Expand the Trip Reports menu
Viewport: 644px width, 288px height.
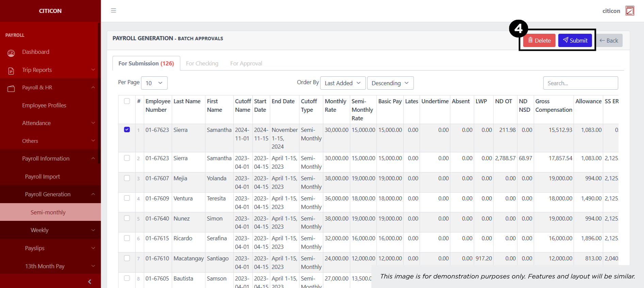pos(93,70)
